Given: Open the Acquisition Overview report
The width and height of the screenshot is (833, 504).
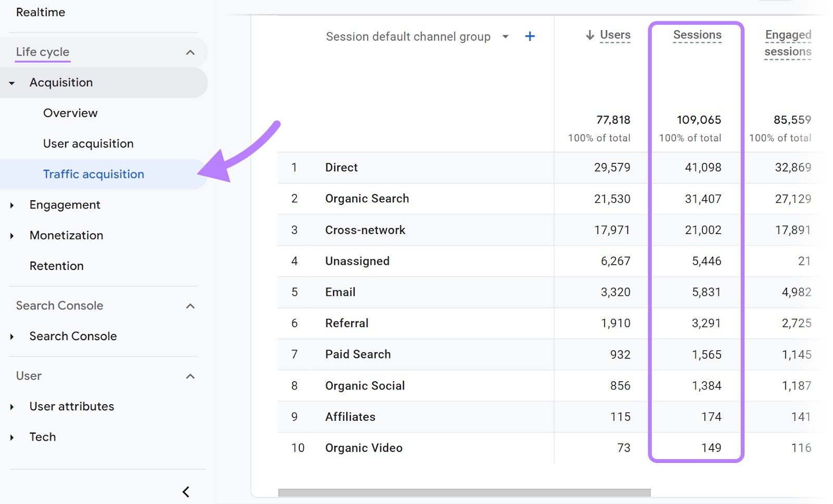Looking at the screenshot, I should pyautogui.click(x=70, y=113).
